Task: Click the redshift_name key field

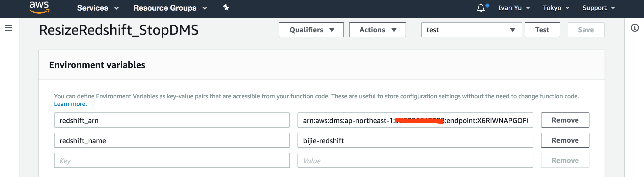Action: pos(172,140)
